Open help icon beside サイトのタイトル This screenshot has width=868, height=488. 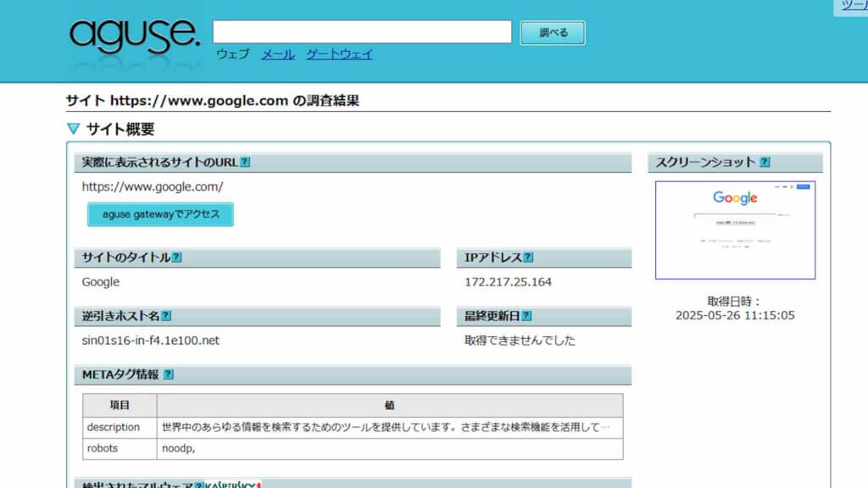click(176, 258)
